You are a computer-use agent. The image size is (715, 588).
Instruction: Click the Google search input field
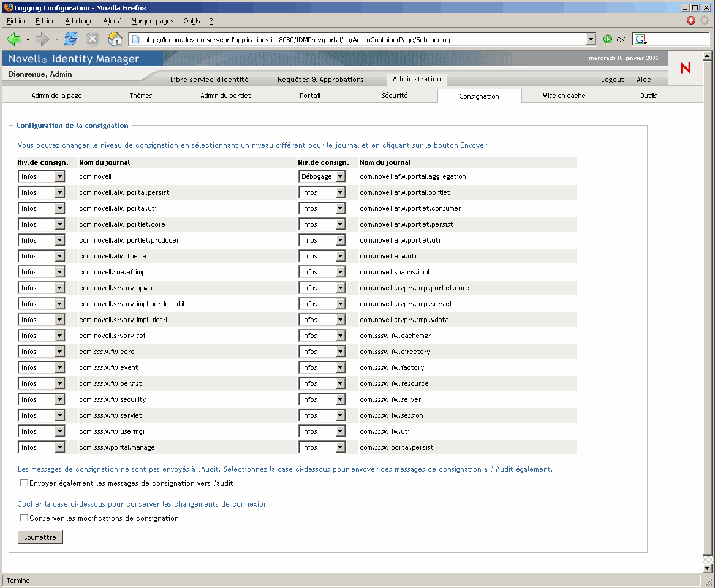pyautogui.click(x=678, y=40)
